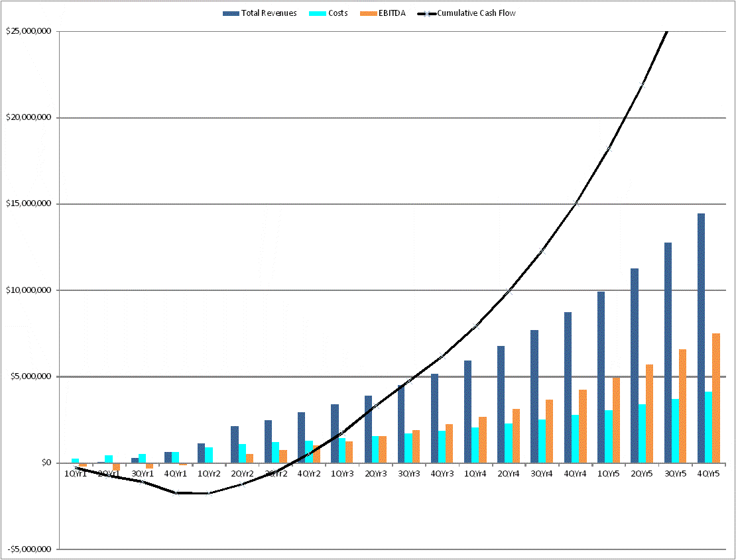Select the Total Revenues legend label
The width and height of the screenshot is (736, 560).
(269, 13)
